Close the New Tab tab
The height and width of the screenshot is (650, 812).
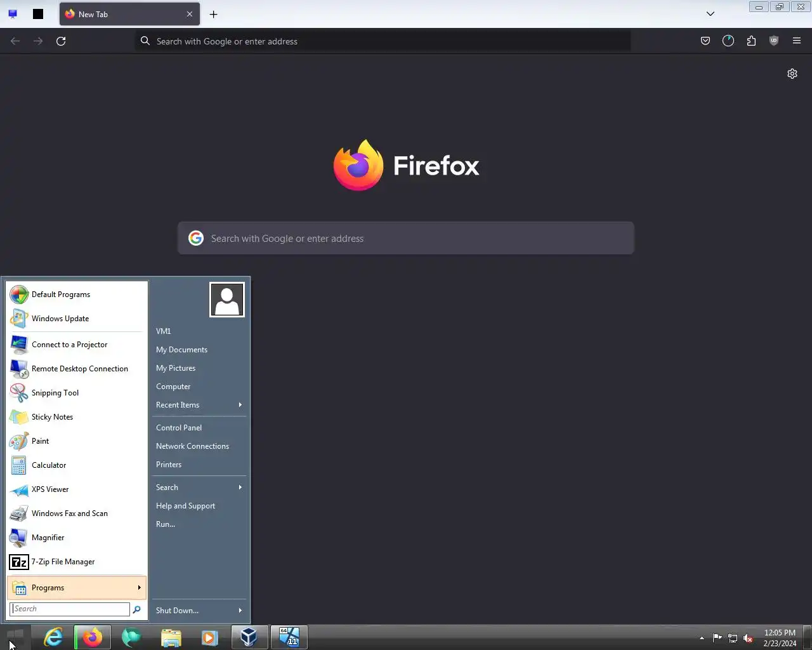[189, 14]
